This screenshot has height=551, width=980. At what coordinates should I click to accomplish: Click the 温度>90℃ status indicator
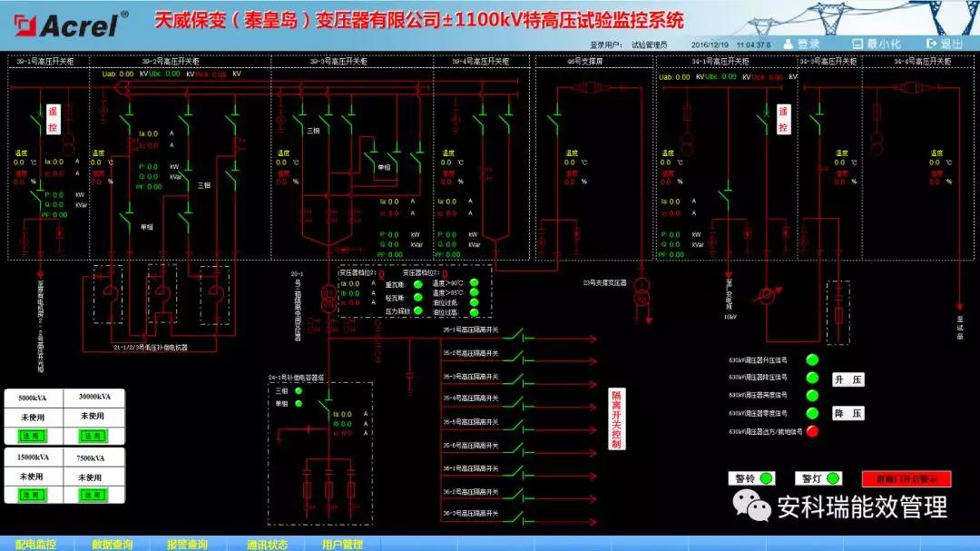475,283
